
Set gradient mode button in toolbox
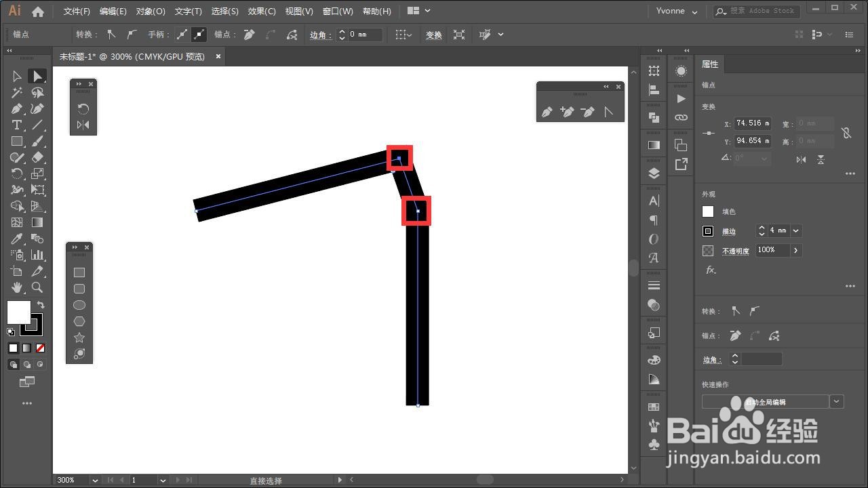[26, 348]
